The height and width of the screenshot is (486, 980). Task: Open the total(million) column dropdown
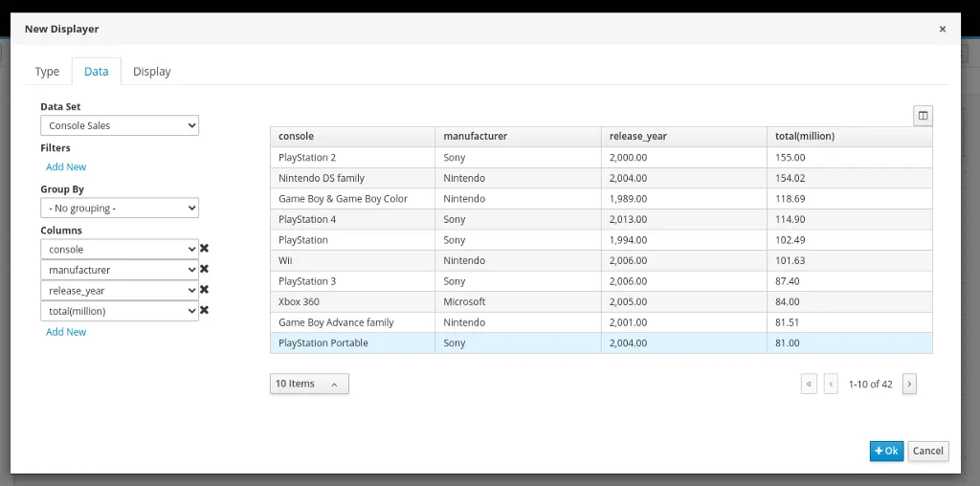(120, 311)
